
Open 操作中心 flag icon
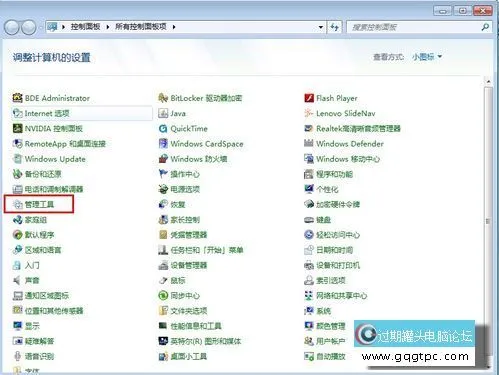point(163,174)
